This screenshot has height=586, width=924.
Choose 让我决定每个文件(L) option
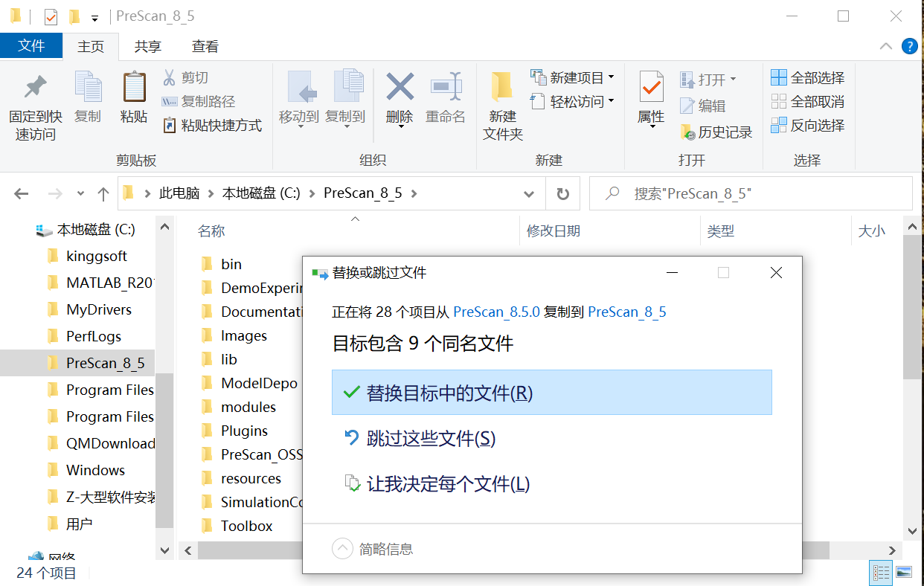pos(552,484)
